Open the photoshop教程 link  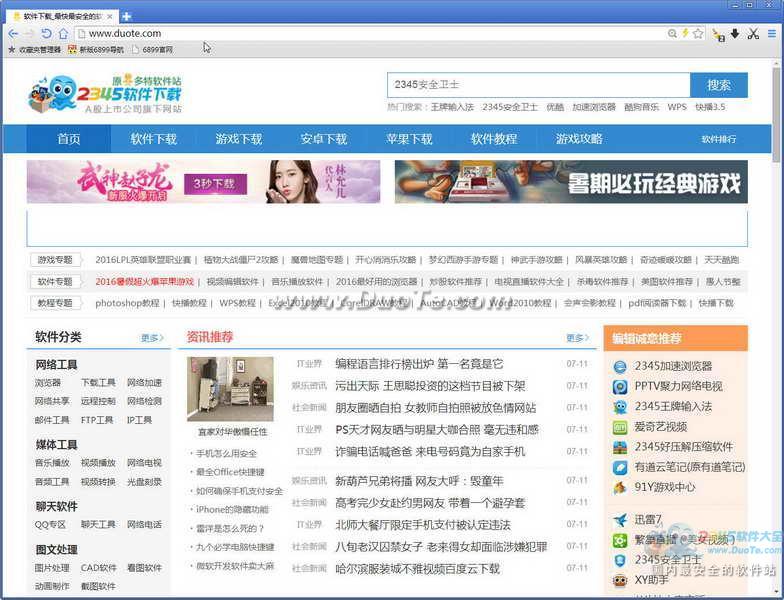click(127, 303)
